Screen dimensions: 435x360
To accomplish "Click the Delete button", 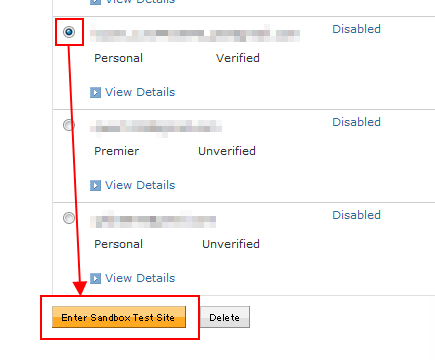I will tap(225, 317).
